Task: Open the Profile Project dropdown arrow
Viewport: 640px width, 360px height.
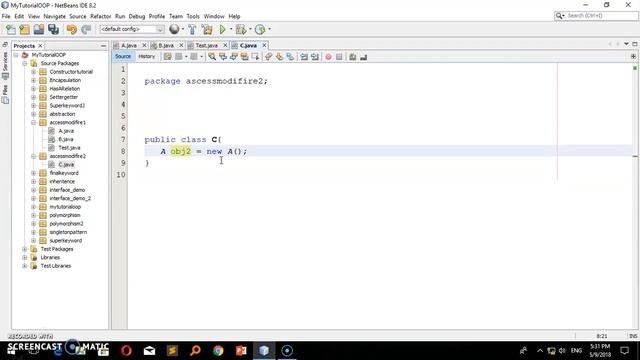Action: pos(269,29)
